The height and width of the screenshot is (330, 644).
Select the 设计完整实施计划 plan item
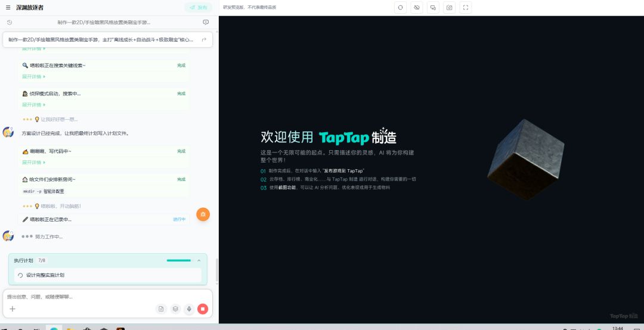(x=107, y=275)
